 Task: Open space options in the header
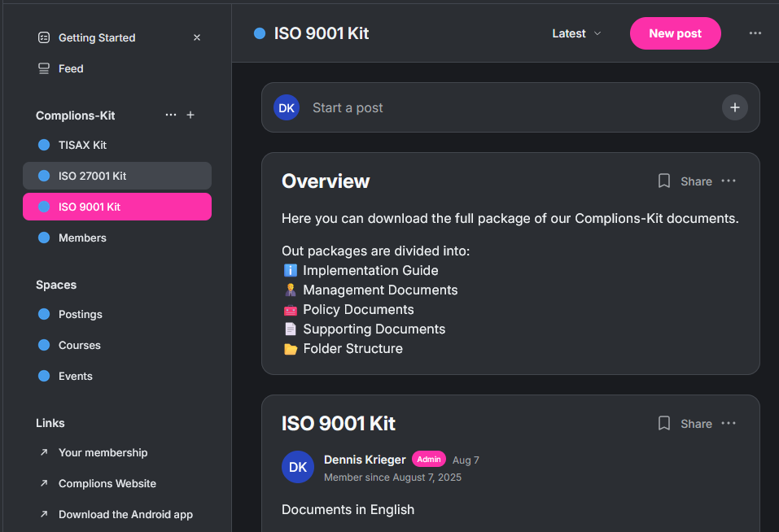[x=755, y=33]
